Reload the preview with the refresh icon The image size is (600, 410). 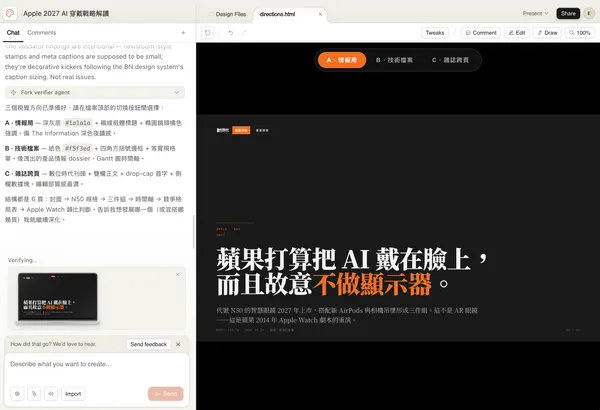[x=207, y=33]
